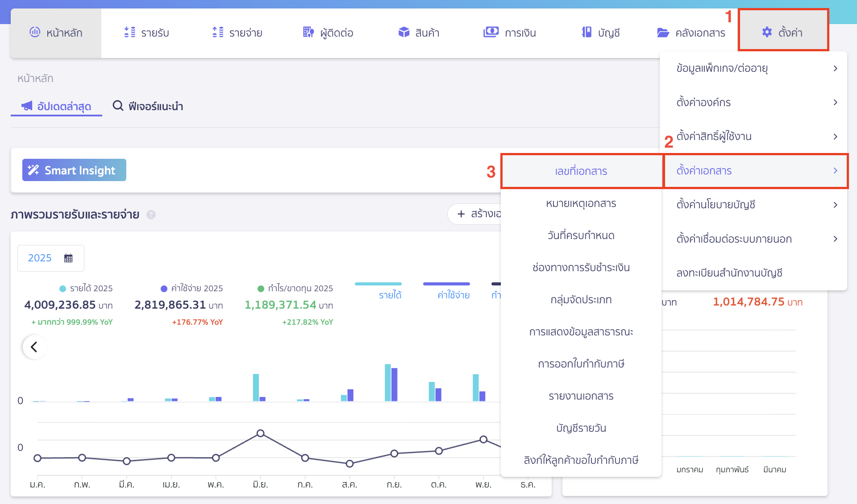Click the chart's previous arrow button
Screen dimensions: 857x504
(x=34, y=347)
